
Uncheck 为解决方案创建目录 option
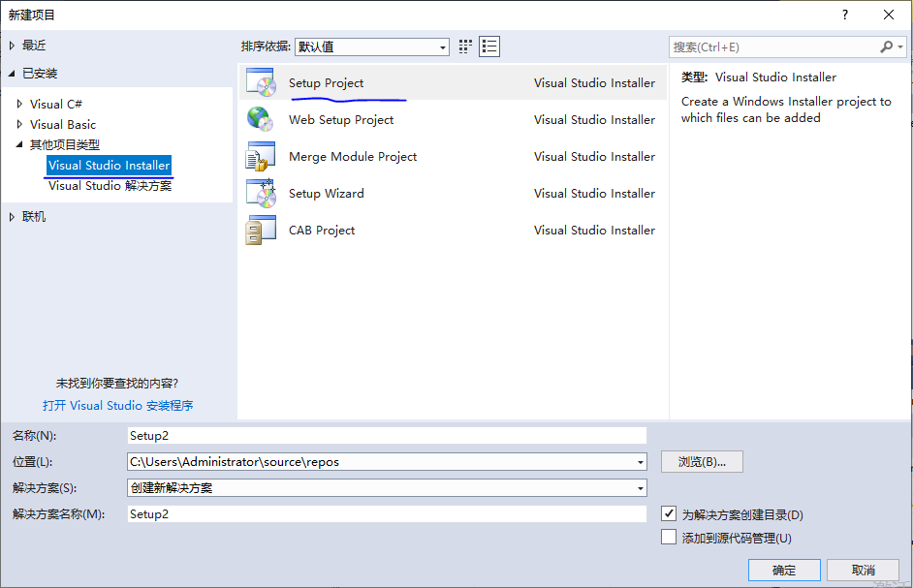pyautogui.click(x=669, y=514)
